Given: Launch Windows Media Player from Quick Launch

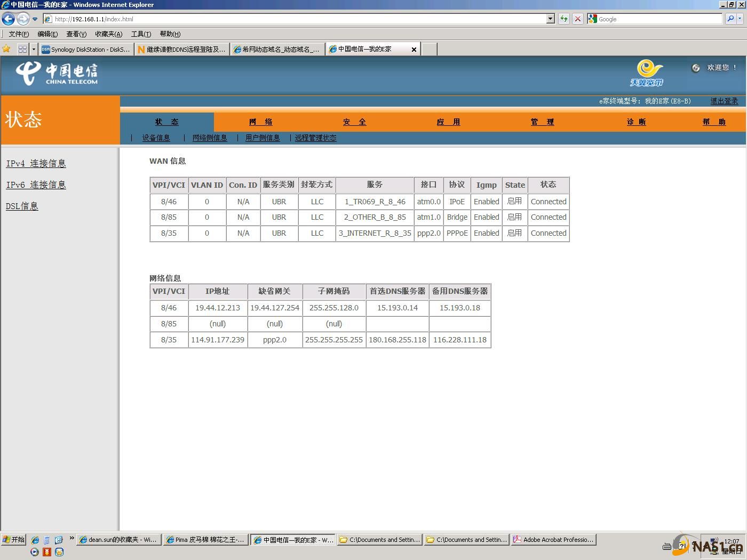Looking at the screenshot, I should click(x=35, y=552).
